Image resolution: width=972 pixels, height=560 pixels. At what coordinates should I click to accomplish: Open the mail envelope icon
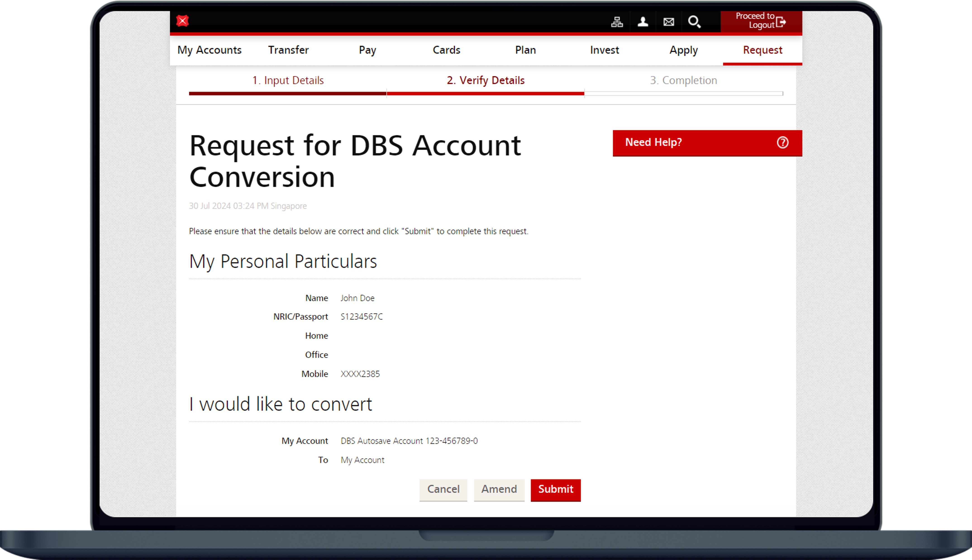[669, 22]
